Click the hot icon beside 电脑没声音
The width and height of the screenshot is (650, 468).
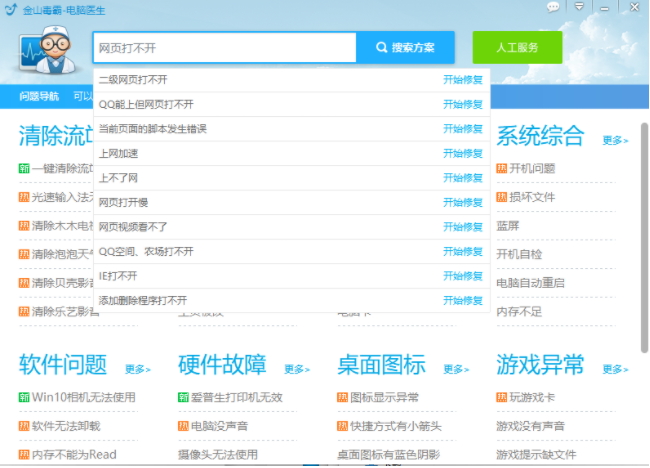(x=184, y=426)
